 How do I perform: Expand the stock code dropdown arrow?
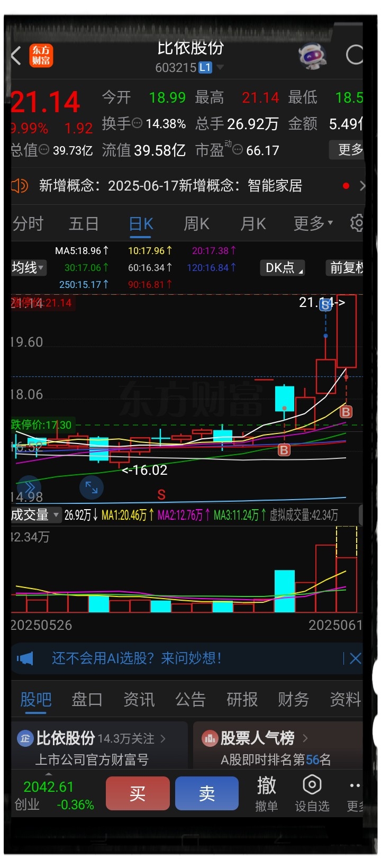(x=220, y=68)
